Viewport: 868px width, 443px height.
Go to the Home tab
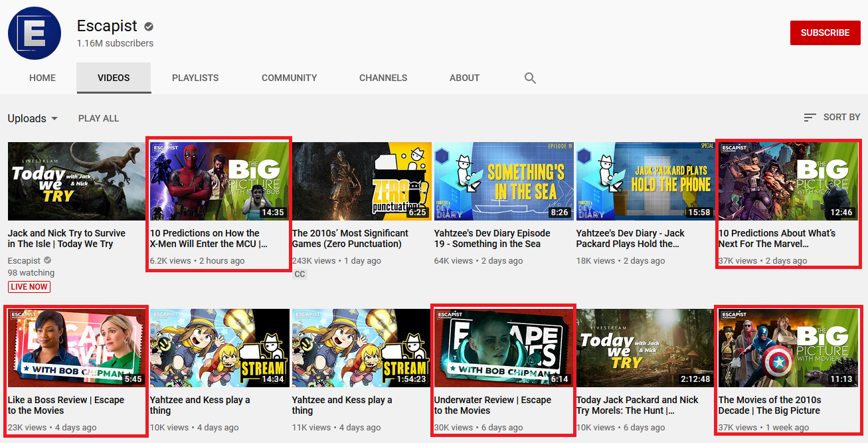tap(43, 78)
